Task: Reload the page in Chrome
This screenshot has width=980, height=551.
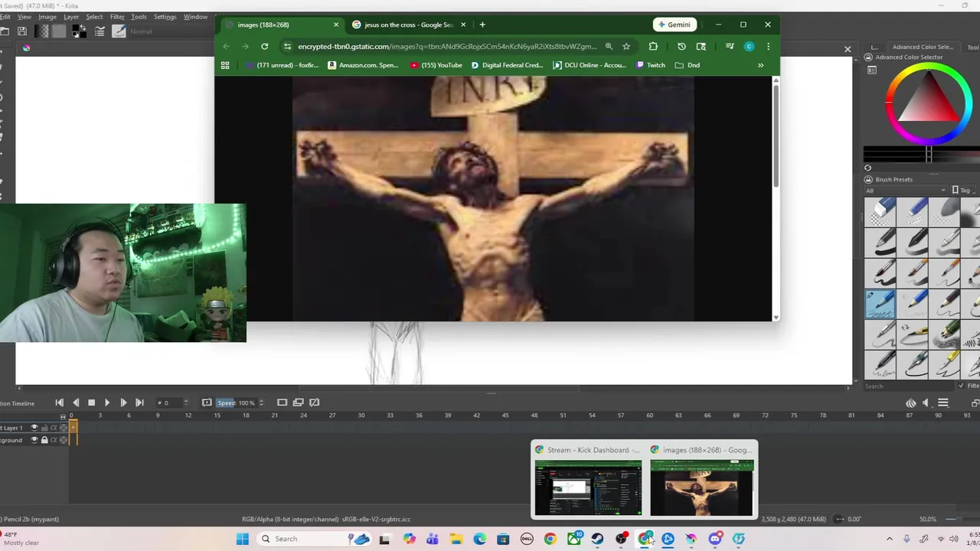Action: [264, 46]
